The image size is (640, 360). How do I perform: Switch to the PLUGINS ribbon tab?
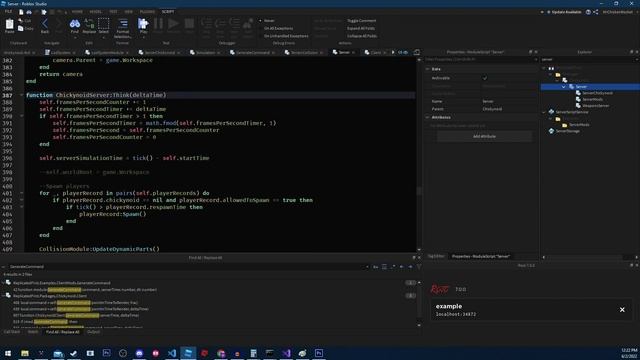pyautogui.click(x=147, y=12)
